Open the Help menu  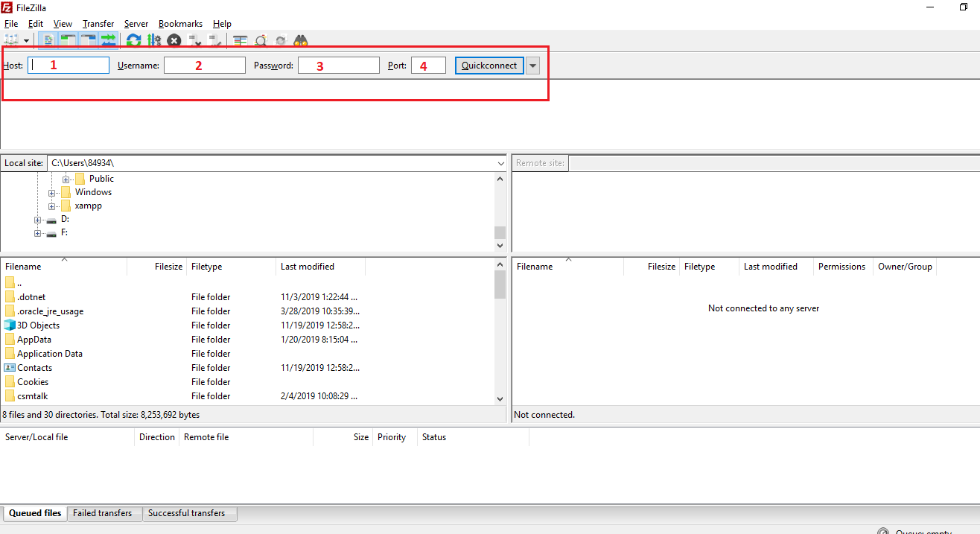click(222, 24)
